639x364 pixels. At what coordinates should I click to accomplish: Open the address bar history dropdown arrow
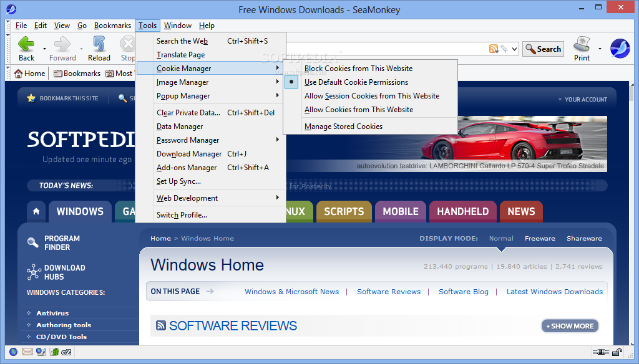coord(514,49)
